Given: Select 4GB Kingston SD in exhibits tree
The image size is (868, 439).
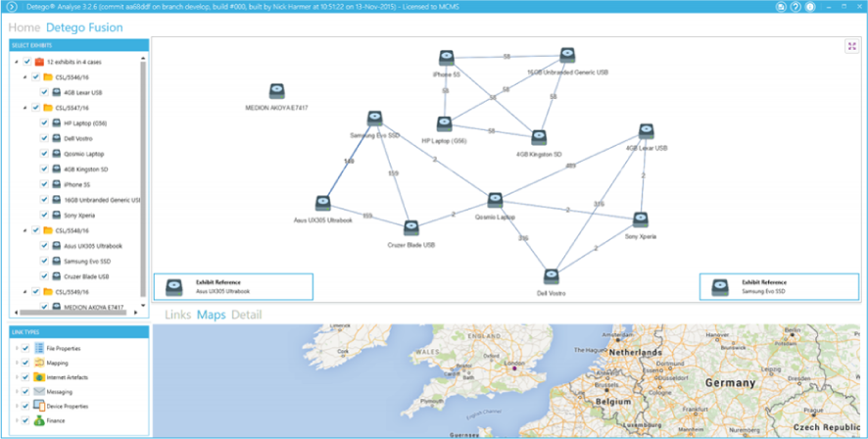Looking at the screenshot, I should point(84,169).
